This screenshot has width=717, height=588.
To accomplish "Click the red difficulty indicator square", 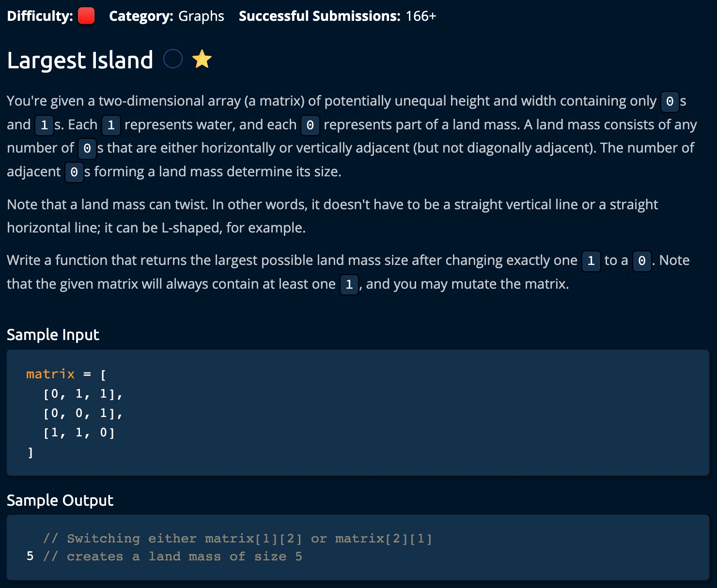I will [x=86, y=16].
